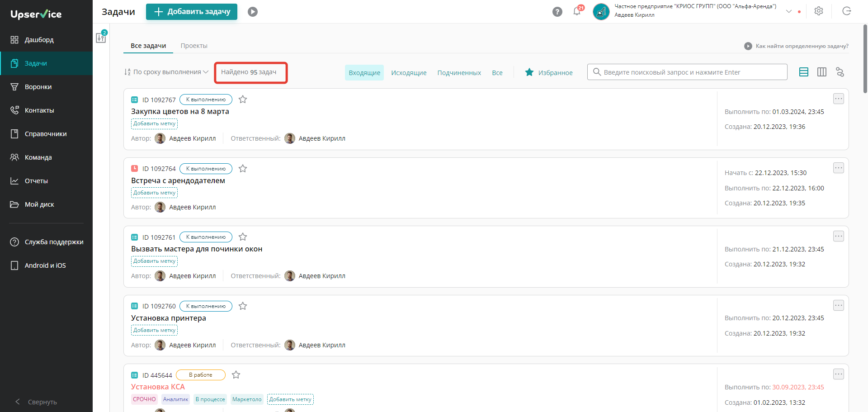Switch to kanban columns view icon
Screen dimensions: 868x412
822,72
